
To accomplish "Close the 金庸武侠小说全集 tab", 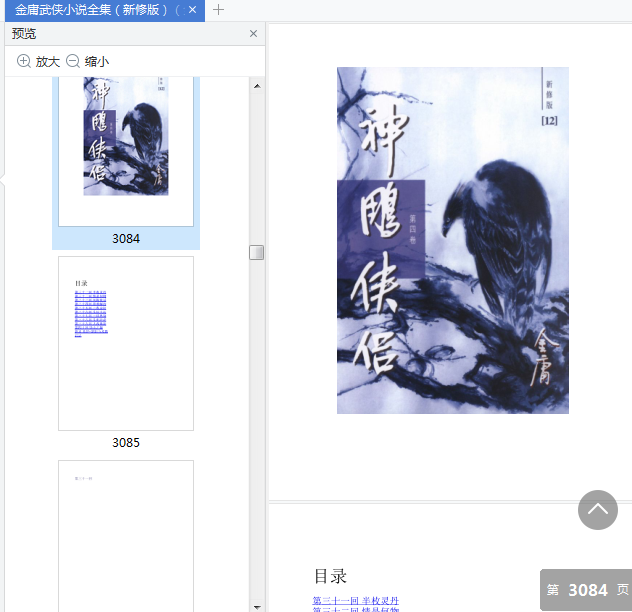I will (x=193, y=10).
